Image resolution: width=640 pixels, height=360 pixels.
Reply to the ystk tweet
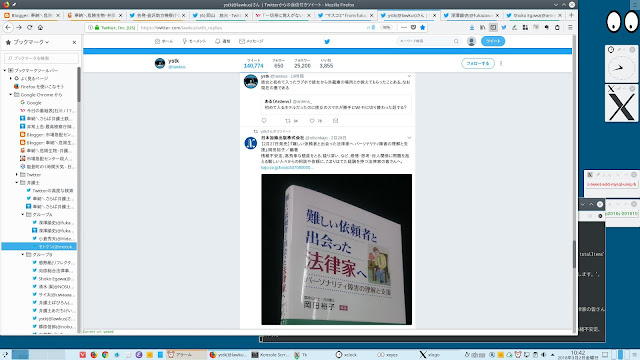coord(264,120)
